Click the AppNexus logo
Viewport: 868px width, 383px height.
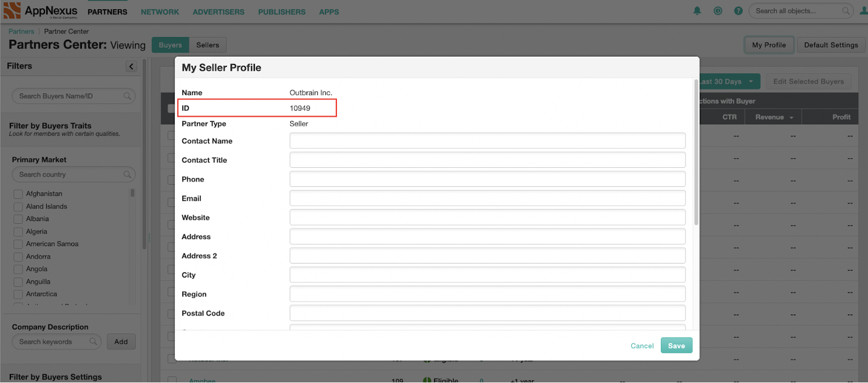40,11
